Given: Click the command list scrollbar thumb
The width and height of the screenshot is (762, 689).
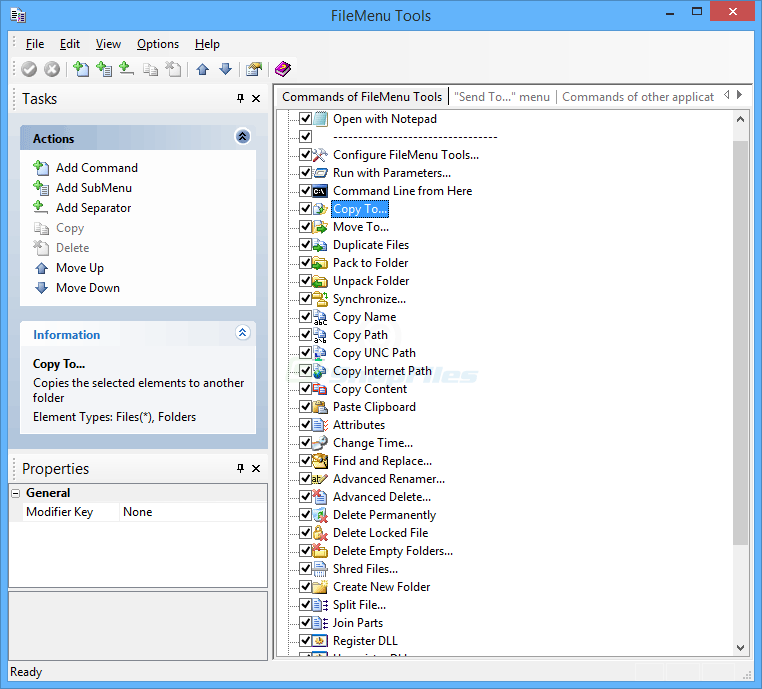Looking at the screenshot, I should [x=740, y=343].
